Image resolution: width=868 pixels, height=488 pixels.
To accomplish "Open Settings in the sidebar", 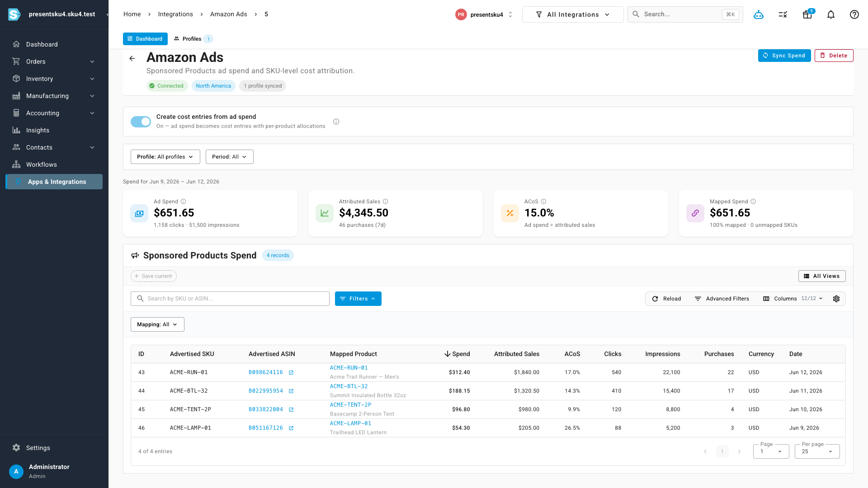I will (54, 448).
